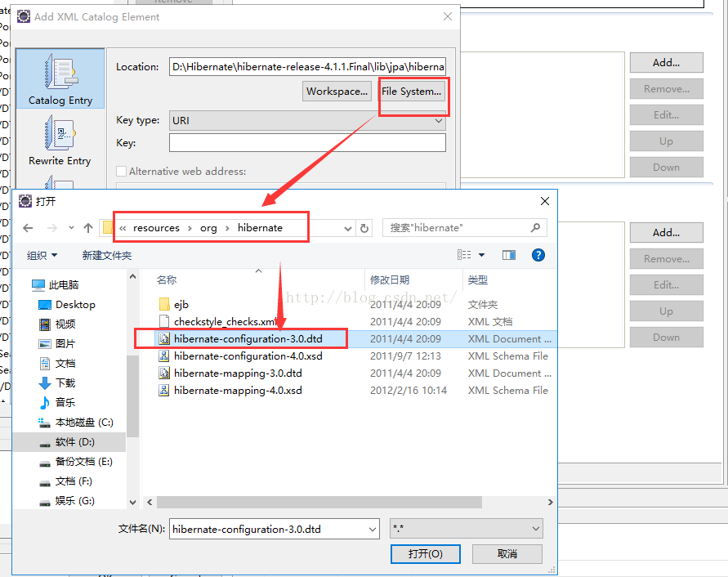Click org in the breadcrumb path
The image size is (728, 577).
208,228
